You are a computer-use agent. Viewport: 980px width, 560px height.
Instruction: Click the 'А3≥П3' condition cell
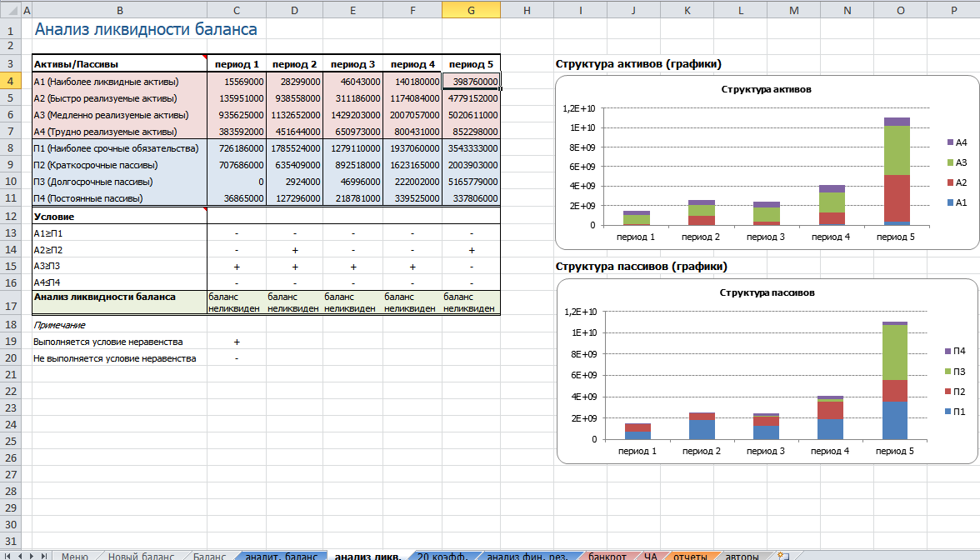119,267
